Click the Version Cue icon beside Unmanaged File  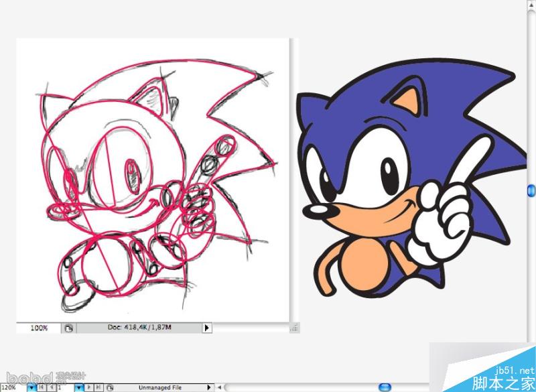coord(110,388)
